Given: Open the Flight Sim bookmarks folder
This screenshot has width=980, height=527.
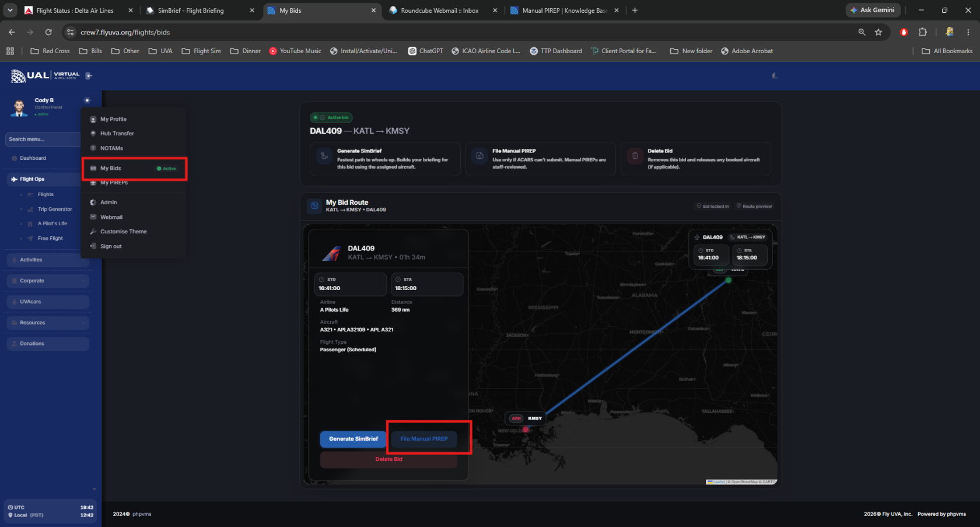Looking at the screenshot, I should coord(201,51).
